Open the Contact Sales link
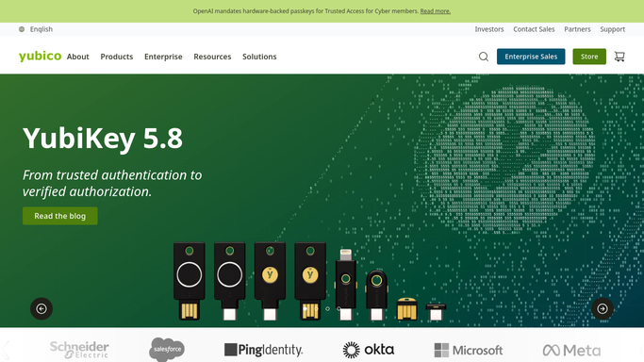This screenshot has width=644, height=362. coord(534,29)
